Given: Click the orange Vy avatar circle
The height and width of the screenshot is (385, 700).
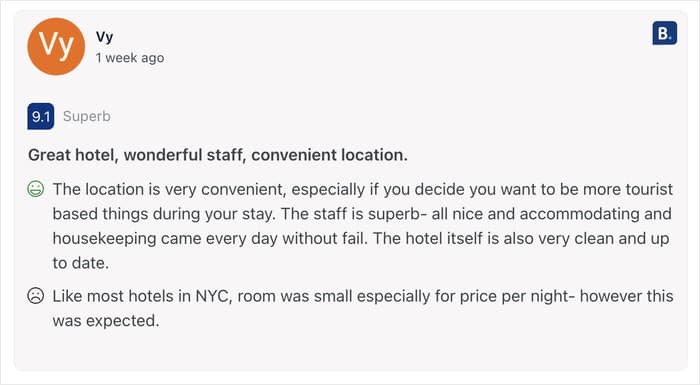Looking at the screenshot, I should (x=56, y=46).
